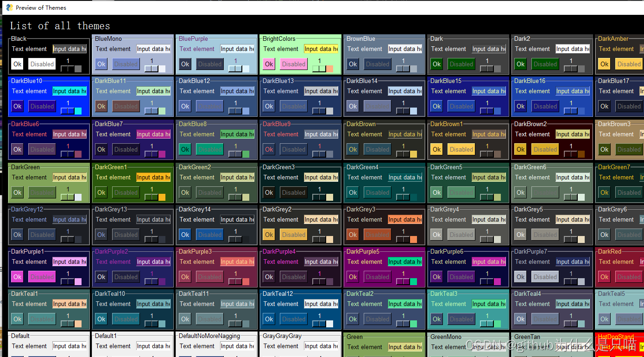Click Ok in the DarkGrey3 theme
The width and height of the screenshot is (644, 357).
353,235
